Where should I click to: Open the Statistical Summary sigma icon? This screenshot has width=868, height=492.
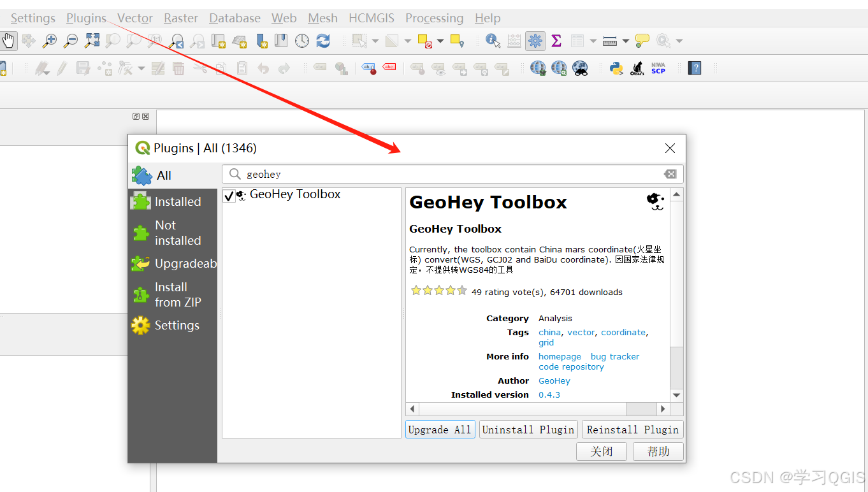tap(556, 41)
